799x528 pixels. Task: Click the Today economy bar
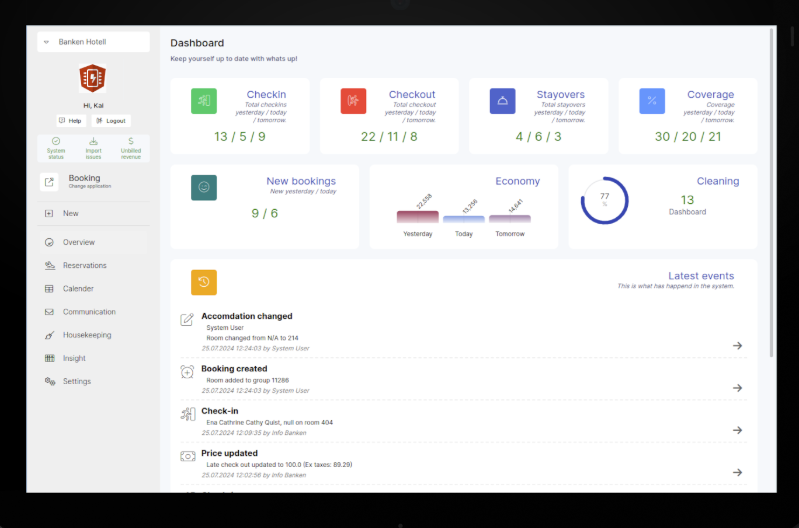(x=464, y=219)
